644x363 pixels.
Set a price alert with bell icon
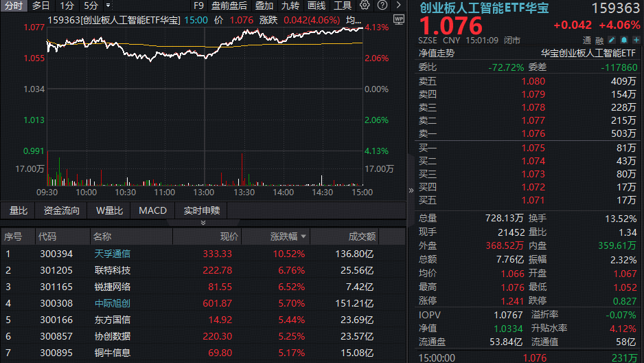point(623,40)
